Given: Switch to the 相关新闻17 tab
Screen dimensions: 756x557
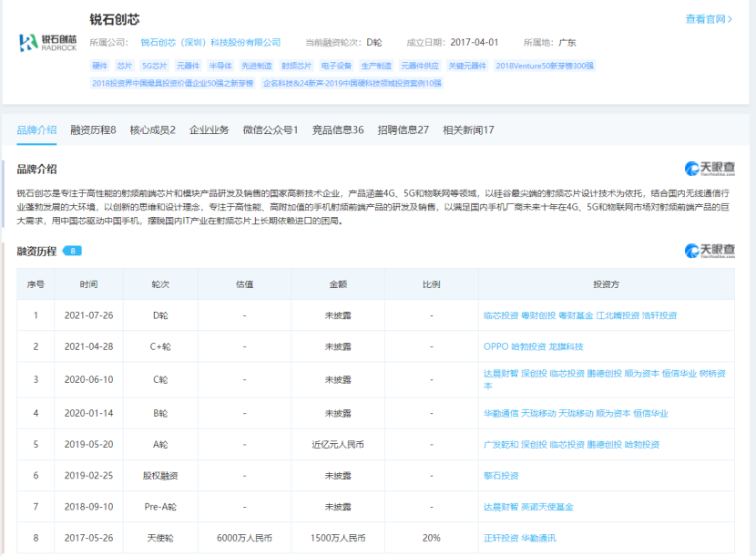Looking at the screenshot, I should coord(468,129).
